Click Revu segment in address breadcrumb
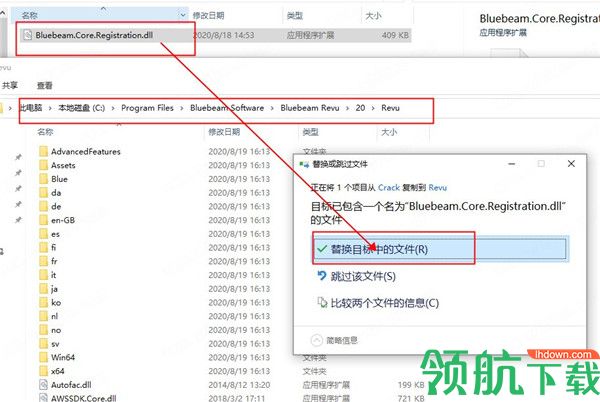Screen dimensions: 600x402 tap(390, 108)
